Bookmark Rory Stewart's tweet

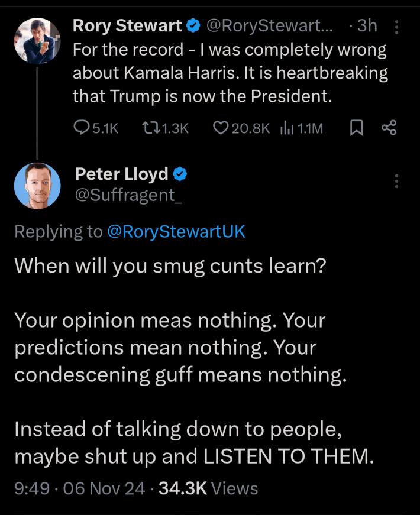click(356, 128)
